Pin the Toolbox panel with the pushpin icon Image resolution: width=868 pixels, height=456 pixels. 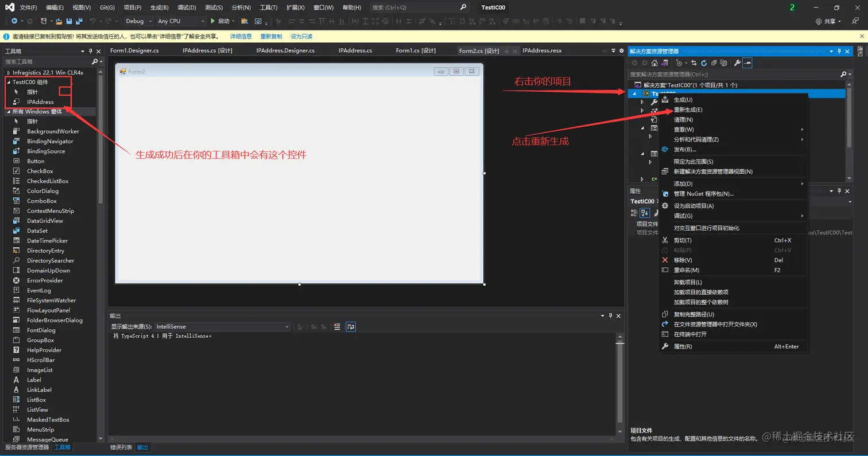click(x=91, y=51)
